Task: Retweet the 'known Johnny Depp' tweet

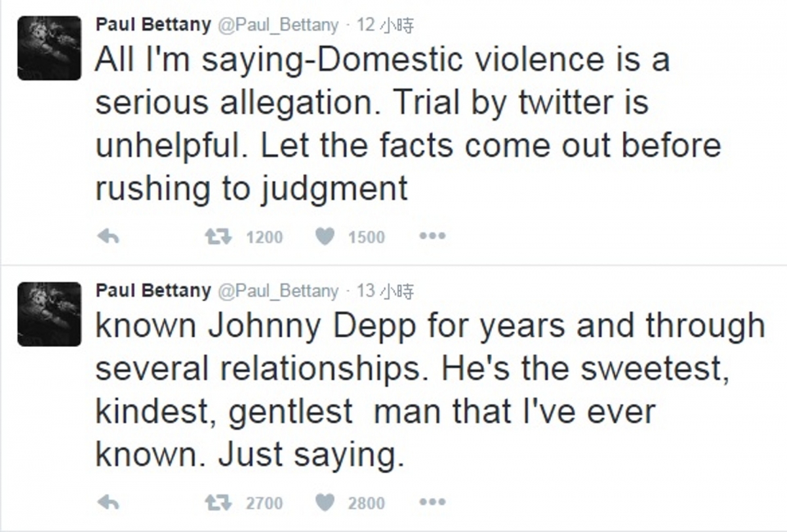Action: [x=218, y=503]
